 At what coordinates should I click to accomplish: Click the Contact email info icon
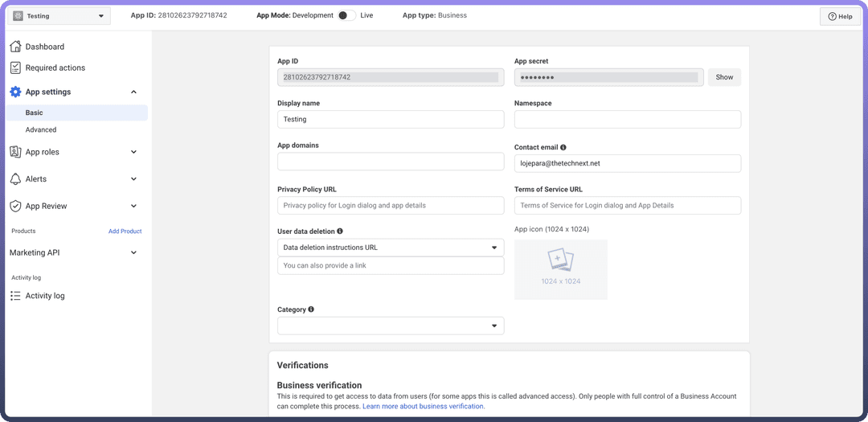click(563, 148)
